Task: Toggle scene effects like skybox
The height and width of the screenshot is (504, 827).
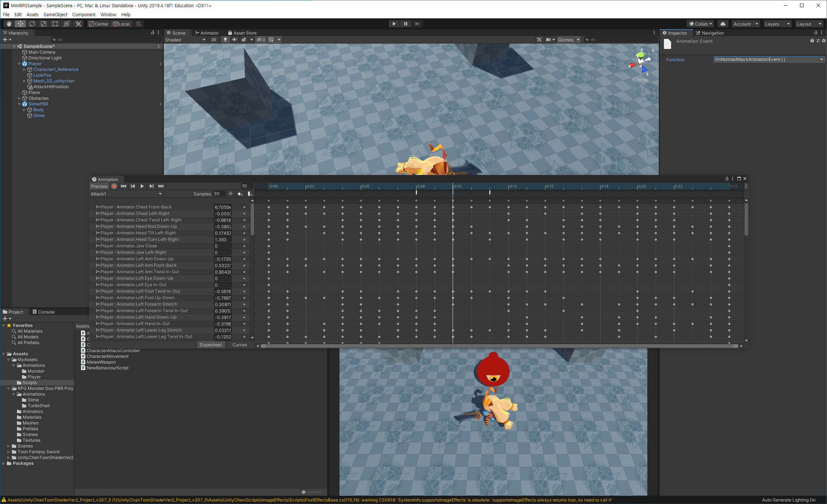Action: [244, 40]
